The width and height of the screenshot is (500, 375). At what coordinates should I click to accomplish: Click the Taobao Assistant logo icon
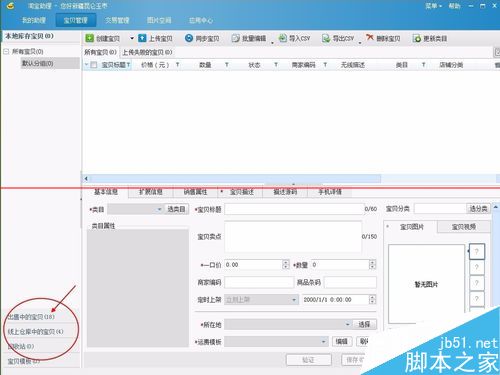point(10,6)
